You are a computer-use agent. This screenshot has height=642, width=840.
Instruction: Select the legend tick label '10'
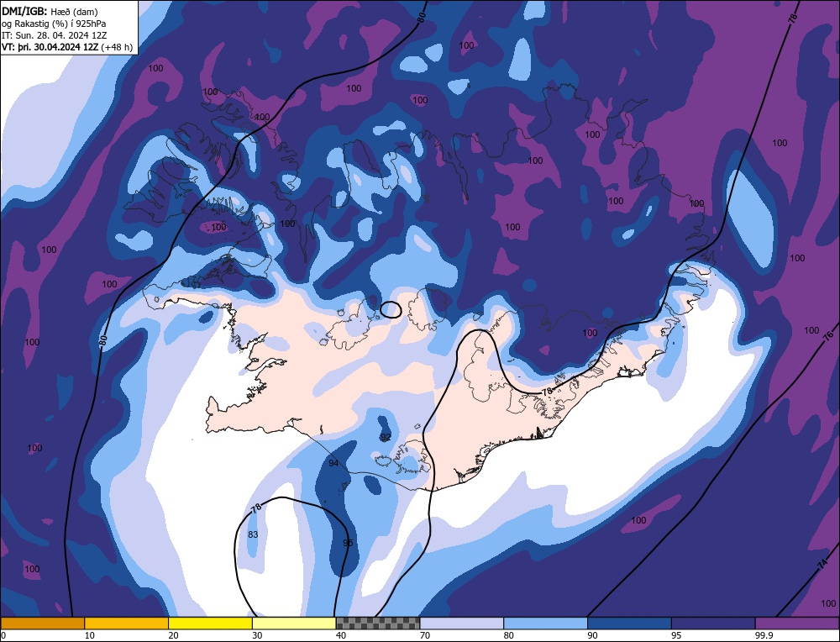click(90, 635)
